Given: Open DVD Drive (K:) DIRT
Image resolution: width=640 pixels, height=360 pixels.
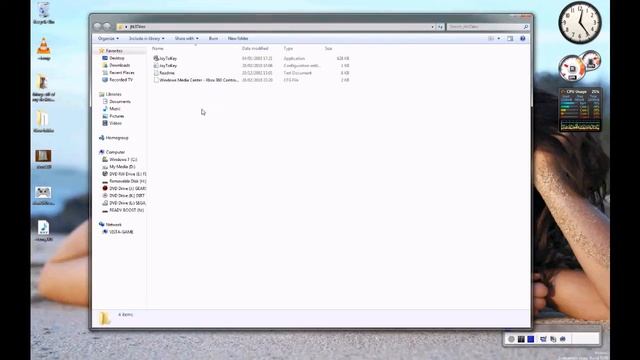Looking at the screenshot, I should 127,196.
